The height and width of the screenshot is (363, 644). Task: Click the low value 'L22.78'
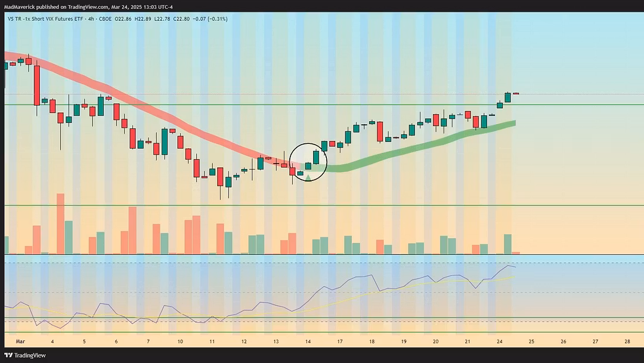click(162, 19)
